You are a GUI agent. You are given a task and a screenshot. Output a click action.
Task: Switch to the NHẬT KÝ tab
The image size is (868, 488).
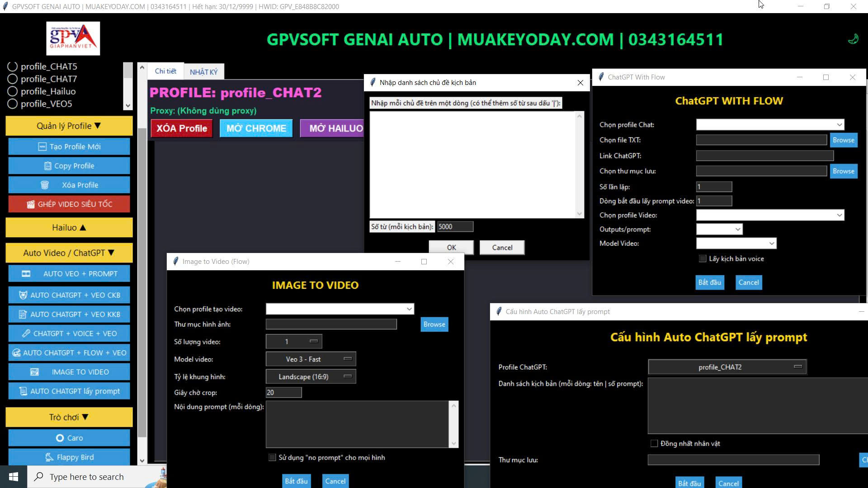[204, 72]
